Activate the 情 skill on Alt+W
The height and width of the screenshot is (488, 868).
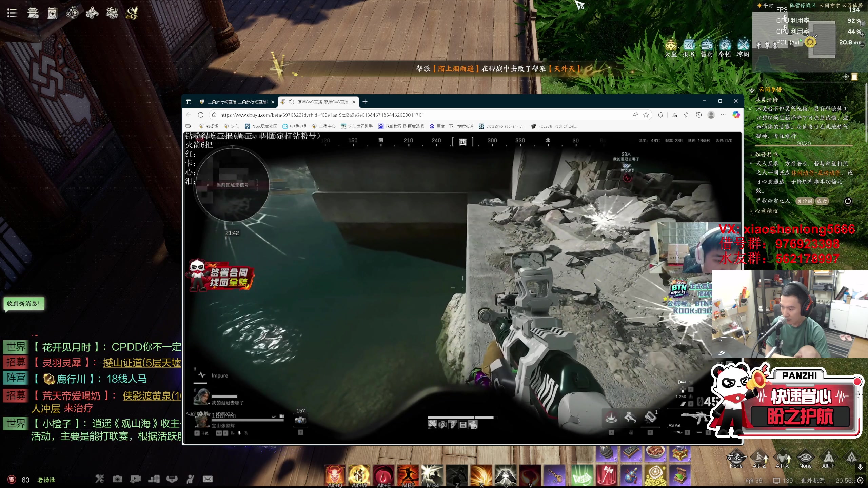point(359,474)
